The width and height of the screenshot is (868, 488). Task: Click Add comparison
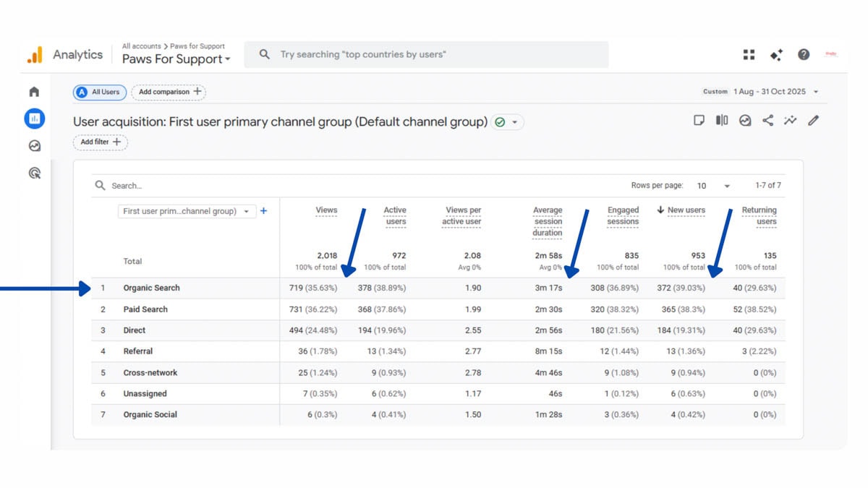(169, 92)
